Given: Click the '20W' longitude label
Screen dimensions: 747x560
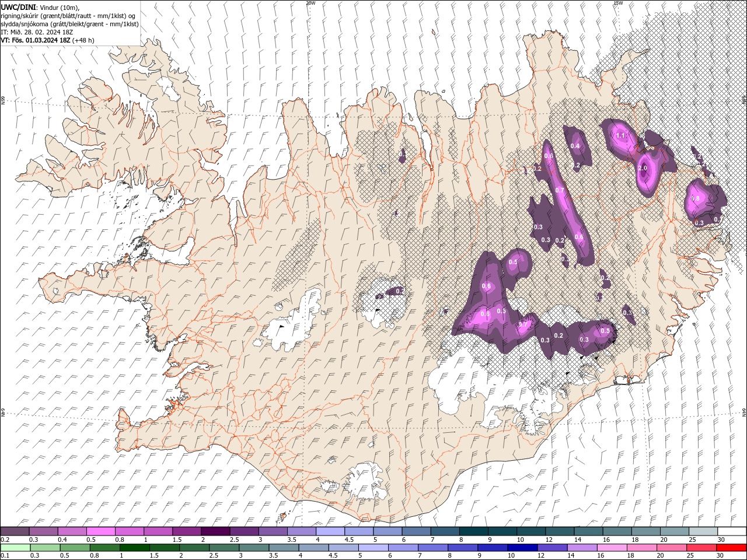Looking at the screenshot, I should pos(310,3).
